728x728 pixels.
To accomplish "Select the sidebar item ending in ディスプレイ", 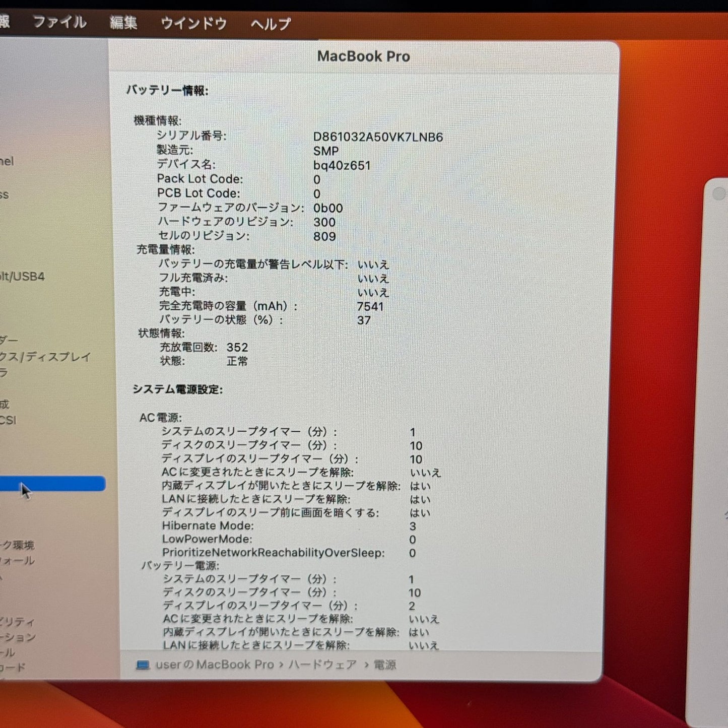I will [x=45, y=357].
